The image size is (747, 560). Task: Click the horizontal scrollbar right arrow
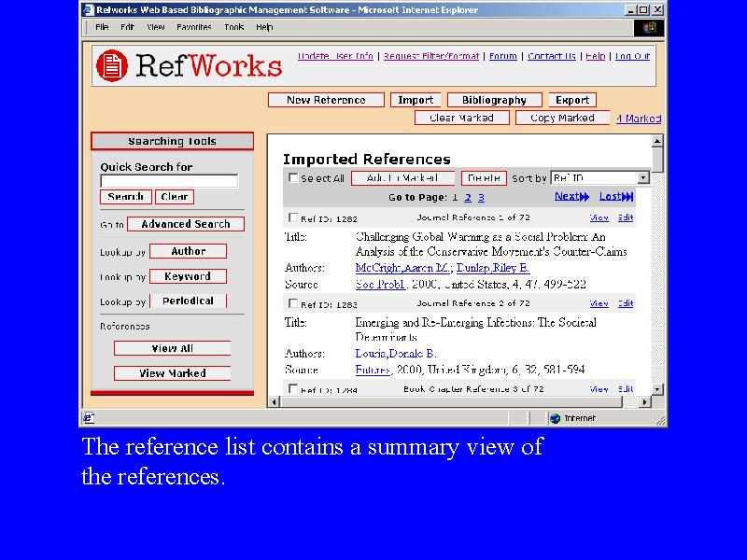tap(644, 402)
